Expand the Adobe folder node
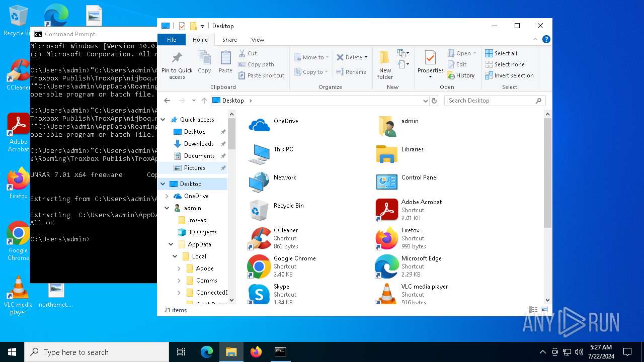644x362 pixels. (x=179, y=268)
